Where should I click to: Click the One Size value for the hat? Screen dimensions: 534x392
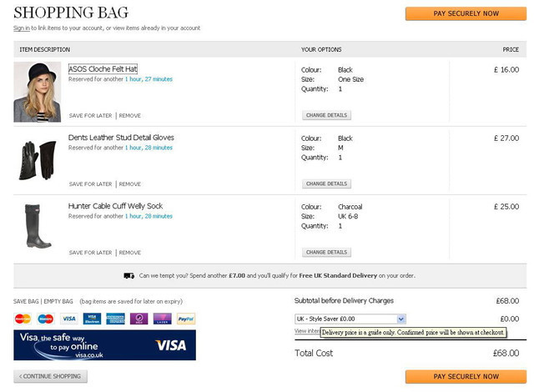pyautogui.click(x=350, y=79)
